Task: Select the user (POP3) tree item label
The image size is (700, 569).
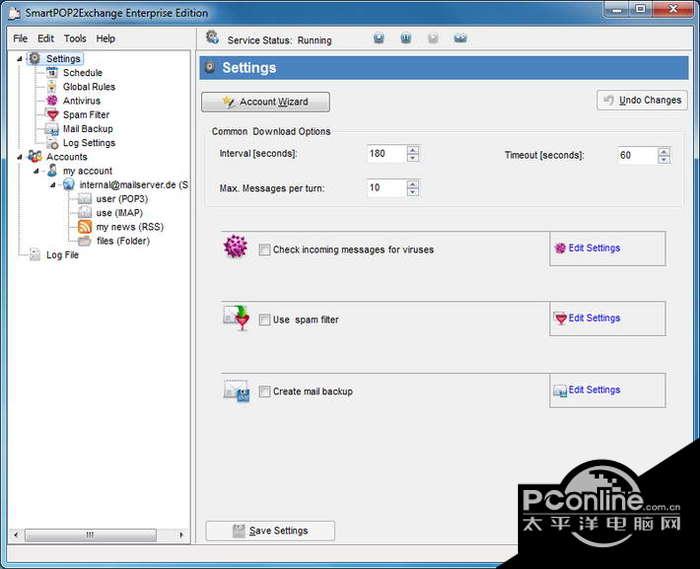Action: pos(122,199)
